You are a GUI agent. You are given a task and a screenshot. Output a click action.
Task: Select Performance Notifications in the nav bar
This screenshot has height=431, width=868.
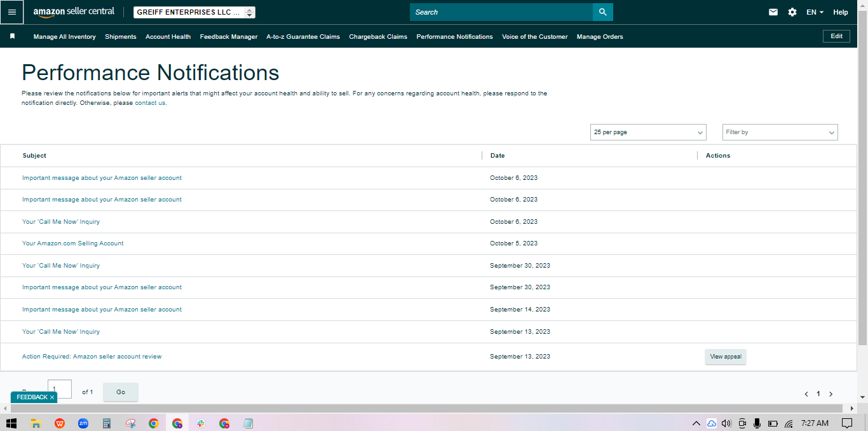(454, 37)
